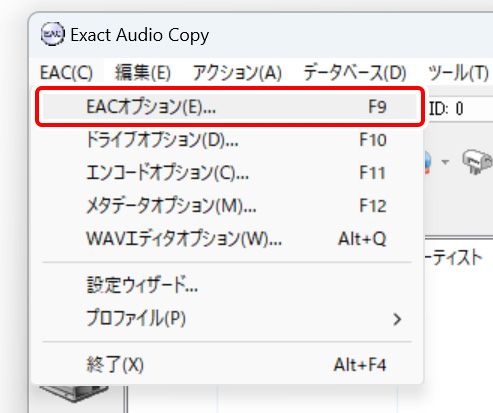The width and height of the screenshot is (493, 413).
Task: Choose メタデータオプション(M) menu item
Action: (230, 206)
